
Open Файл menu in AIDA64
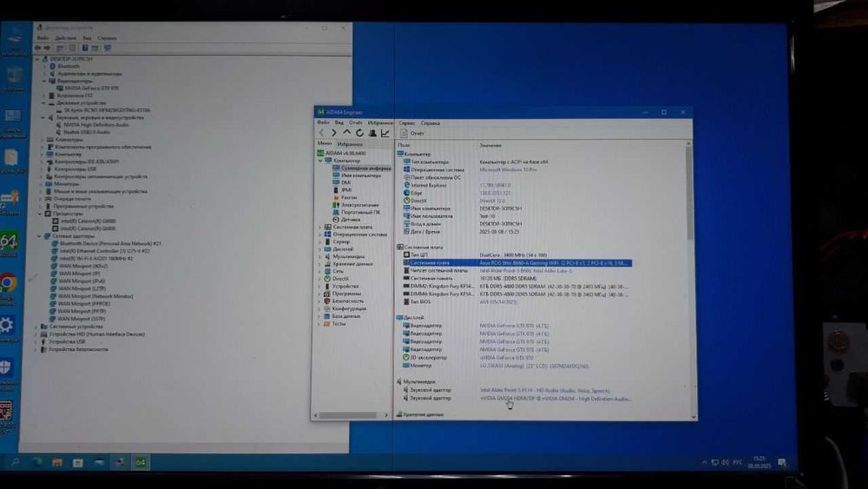click(323, 122)
